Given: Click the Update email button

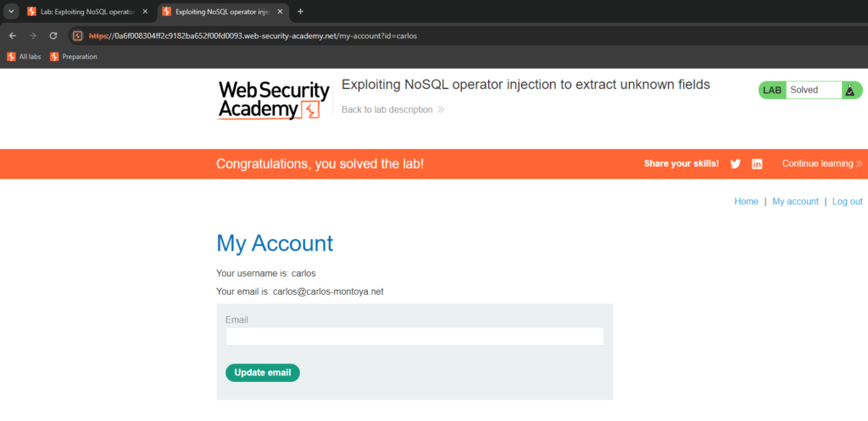Looking at the screenshot, I should pos(263,373).
